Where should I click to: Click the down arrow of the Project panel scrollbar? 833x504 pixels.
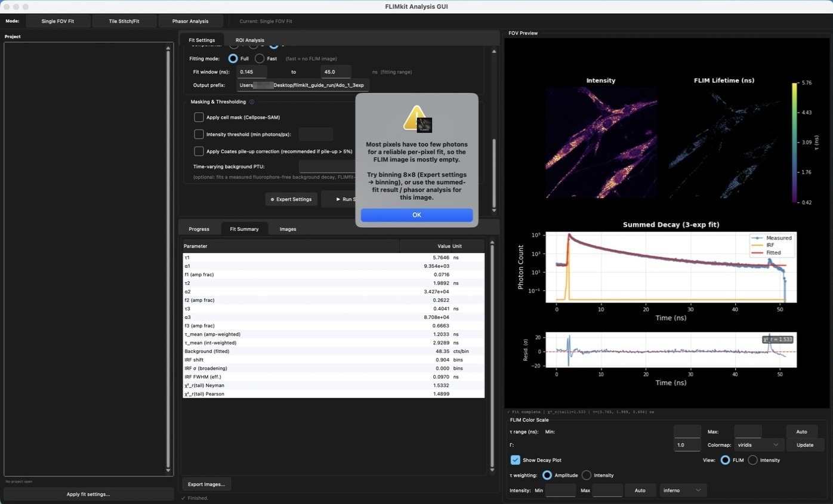click(x=168, y=471)
